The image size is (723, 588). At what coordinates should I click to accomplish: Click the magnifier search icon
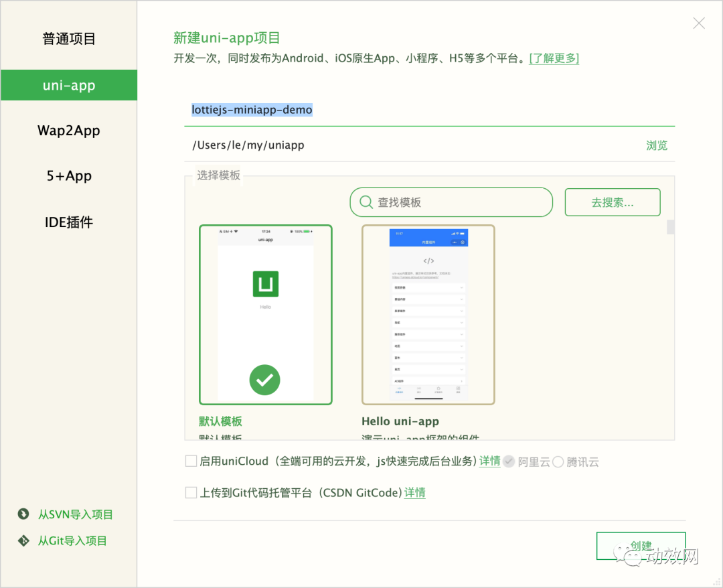(366, 202)
